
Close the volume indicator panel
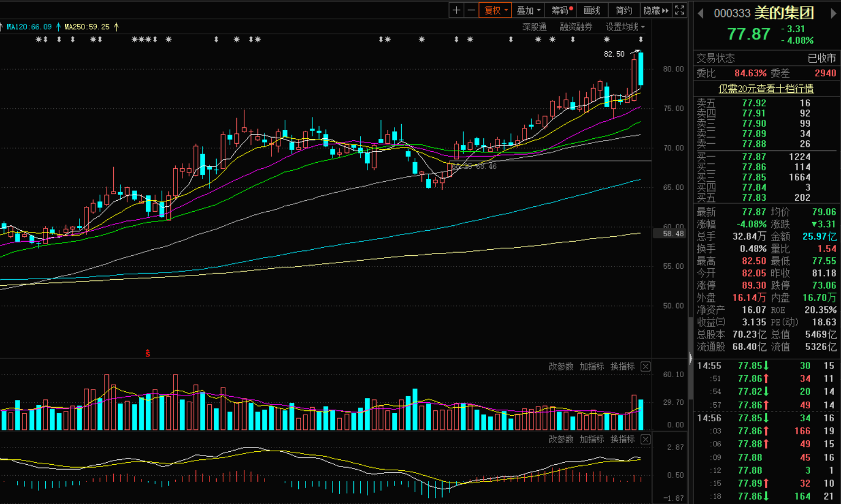645,367
